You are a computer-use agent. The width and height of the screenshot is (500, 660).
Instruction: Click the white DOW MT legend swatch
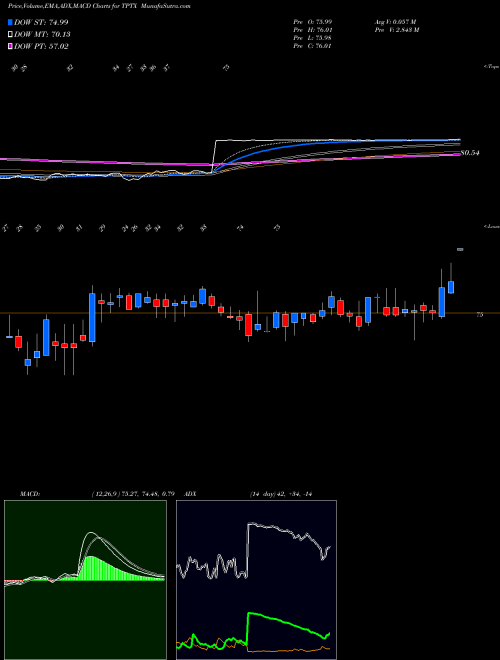[10, 35]
